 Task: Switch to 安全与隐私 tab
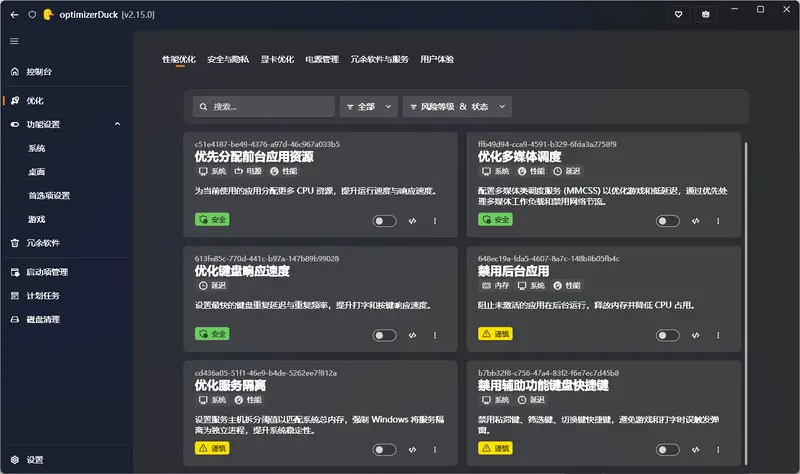coord(228,59)
